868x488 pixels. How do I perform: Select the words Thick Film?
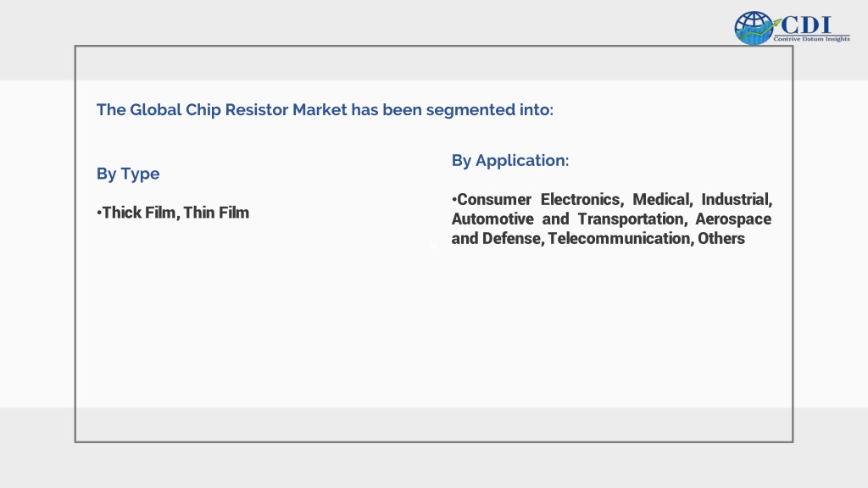(x=139, y=213)
